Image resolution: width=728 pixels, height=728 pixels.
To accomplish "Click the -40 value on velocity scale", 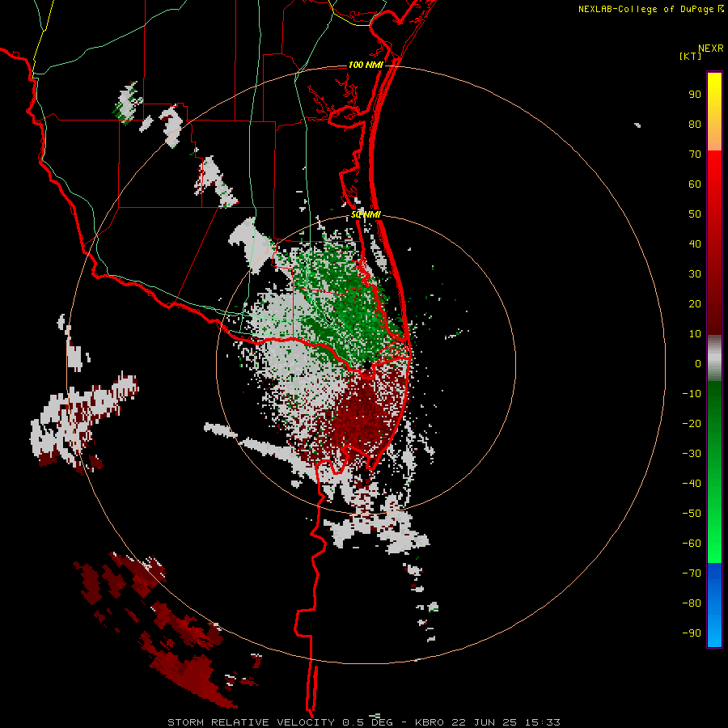I will coord(692,484).
